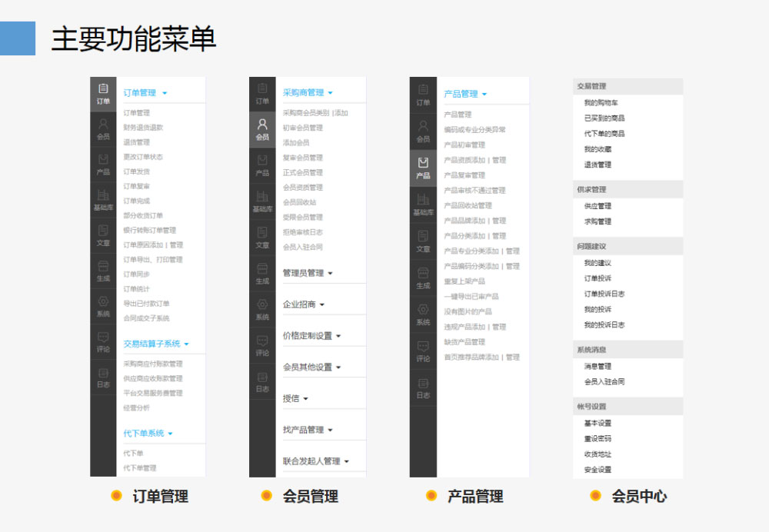The width and height of the screenshot is (769, 532).
Task: Open 初审会员管理 link
Action: 302,128
